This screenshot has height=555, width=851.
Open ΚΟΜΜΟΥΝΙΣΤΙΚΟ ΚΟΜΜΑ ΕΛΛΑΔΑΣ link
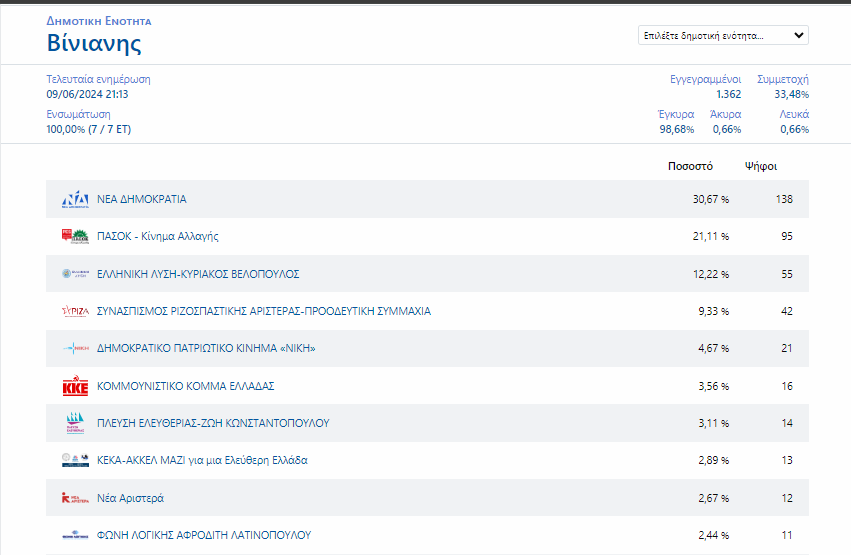click(x=186, y=386)
